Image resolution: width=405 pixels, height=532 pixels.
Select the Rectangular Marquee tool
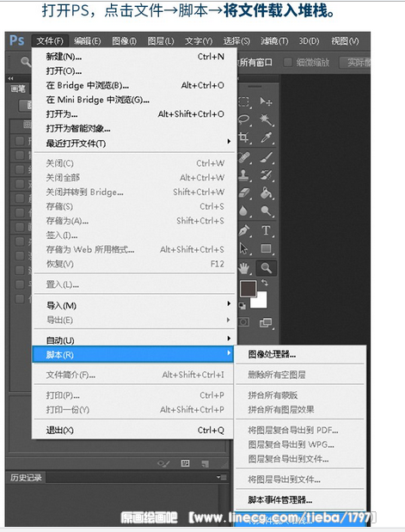coord(243,101)
